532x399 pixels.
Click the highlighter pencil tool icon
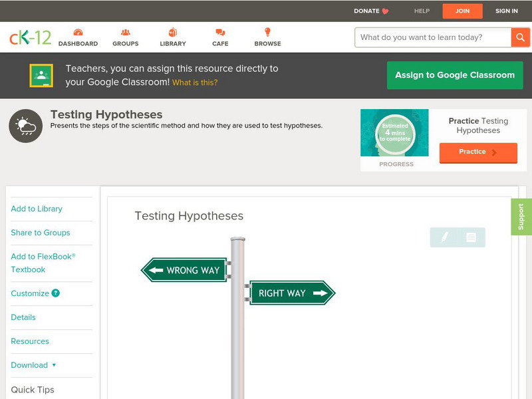coord(444,237)
